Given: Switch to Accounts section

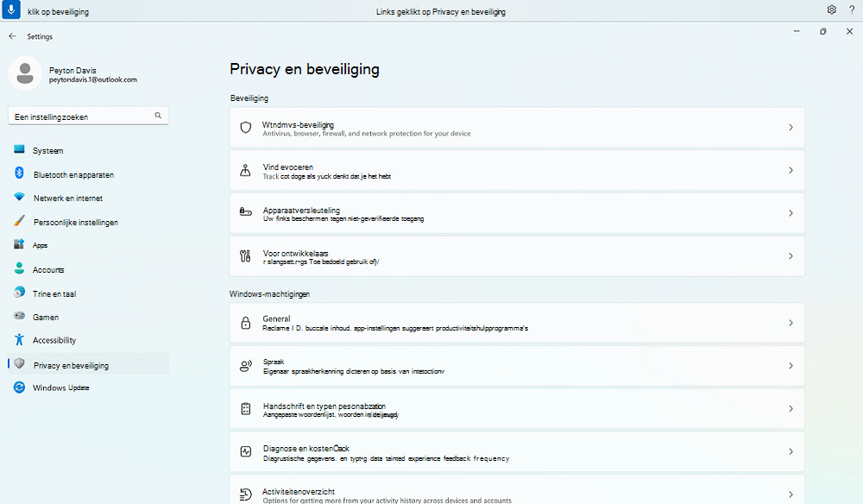Looking at the screenshot, I should pyautogui.click(x=88, y=269).
